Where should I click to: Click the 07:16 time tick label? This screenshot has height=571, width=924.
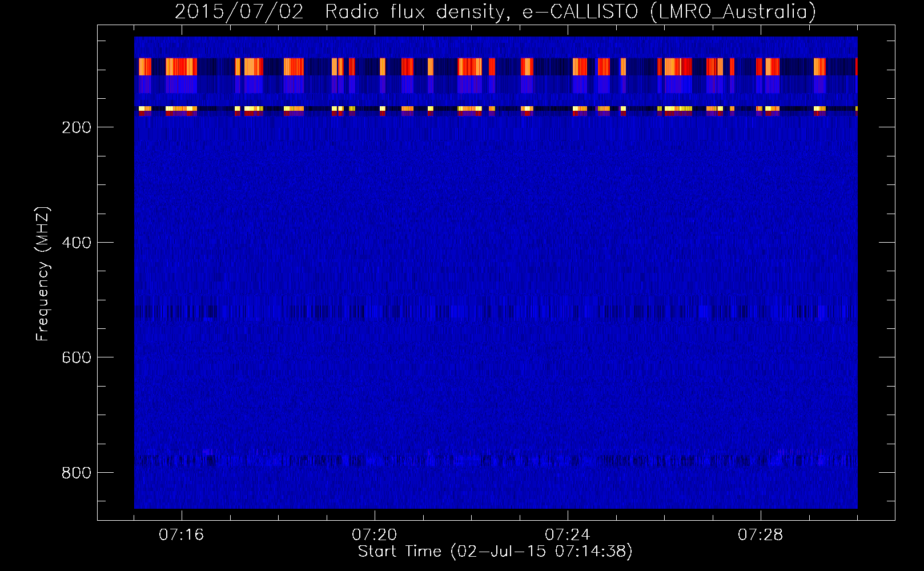(181, 535)
